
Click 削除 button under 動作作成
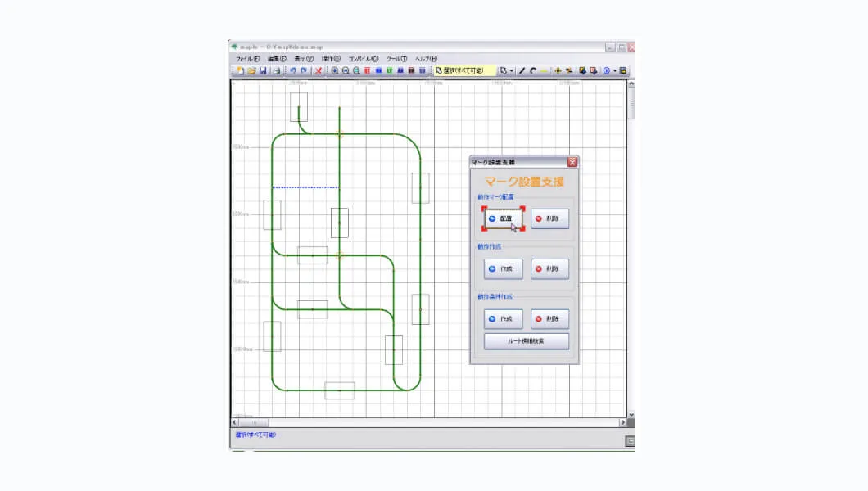549,268
